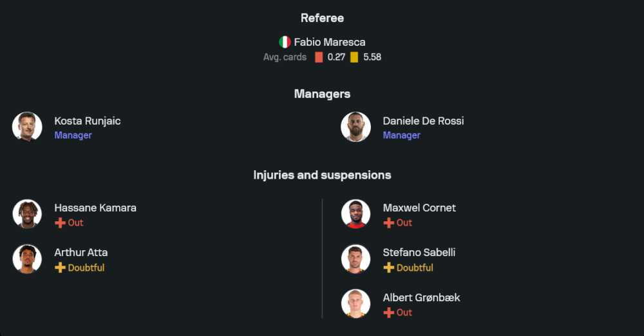Select Hassane Kamara's player photo
Image resolution: width=644 pixels, height=336 pixels.
tap(27, 214)
